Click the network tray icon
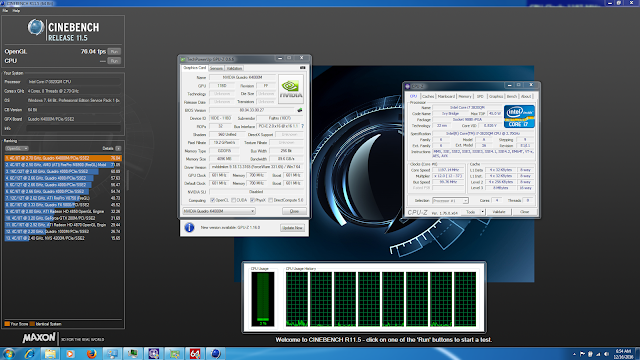640x360 pixels. click(598, 354)
